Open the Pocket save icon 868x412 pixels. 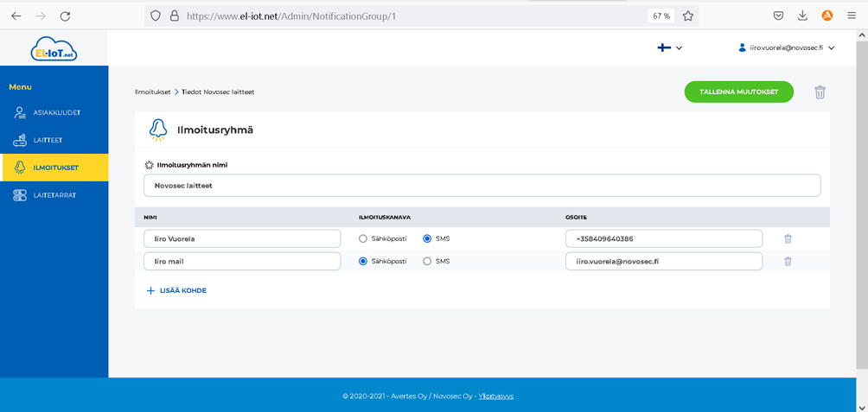coord(778,16)
